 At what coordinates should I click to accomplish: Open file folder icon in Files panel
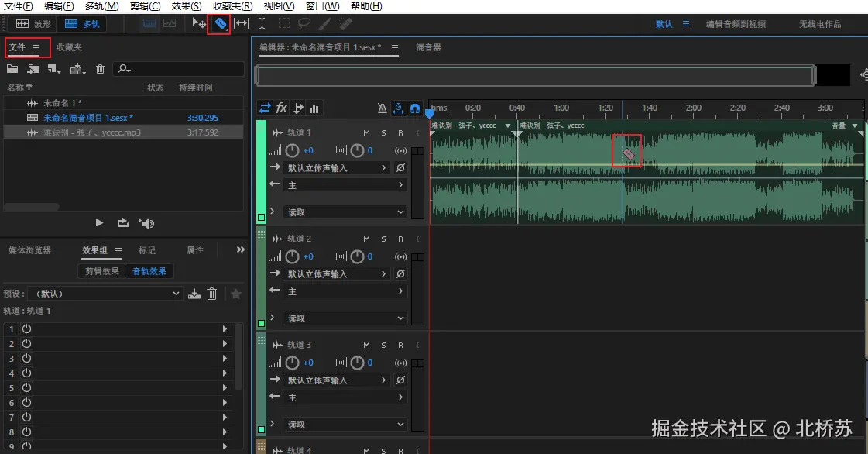(x=12, y=69)
